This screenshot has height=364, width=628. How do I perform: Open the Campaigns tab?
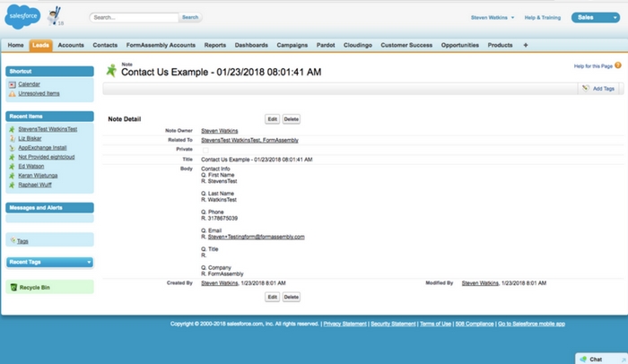click(x=292, y=45)
